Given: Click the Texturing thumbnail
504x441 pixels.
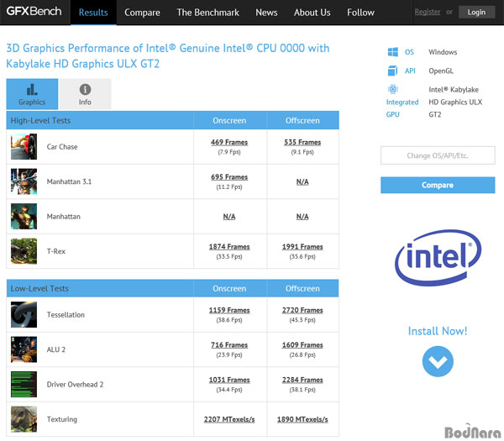Looking at the screenshot, I should [24, 419].
